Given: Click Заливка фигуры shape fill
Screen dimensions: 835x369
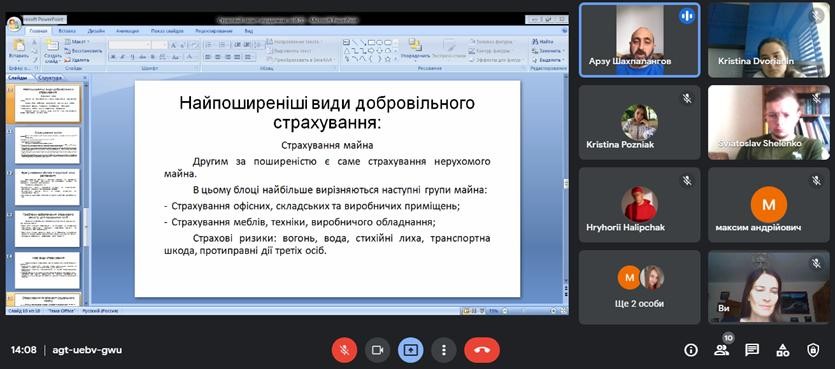Looking at the screenshot, I should (491, 42).
